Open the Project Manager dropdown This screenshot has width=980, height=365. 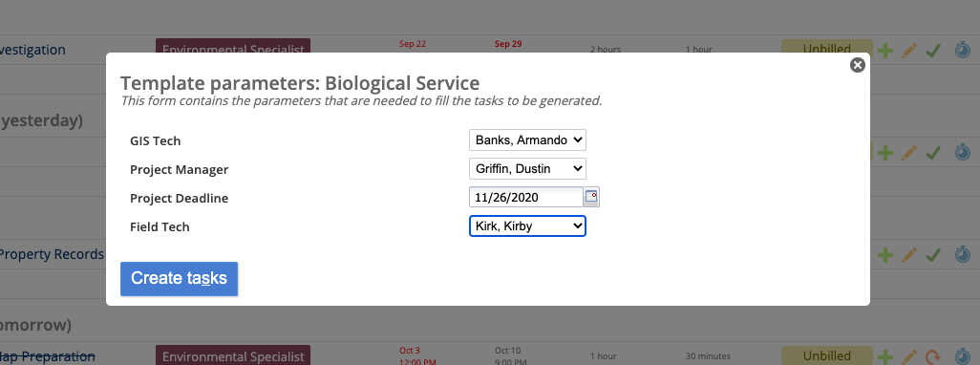coord(527,169)
